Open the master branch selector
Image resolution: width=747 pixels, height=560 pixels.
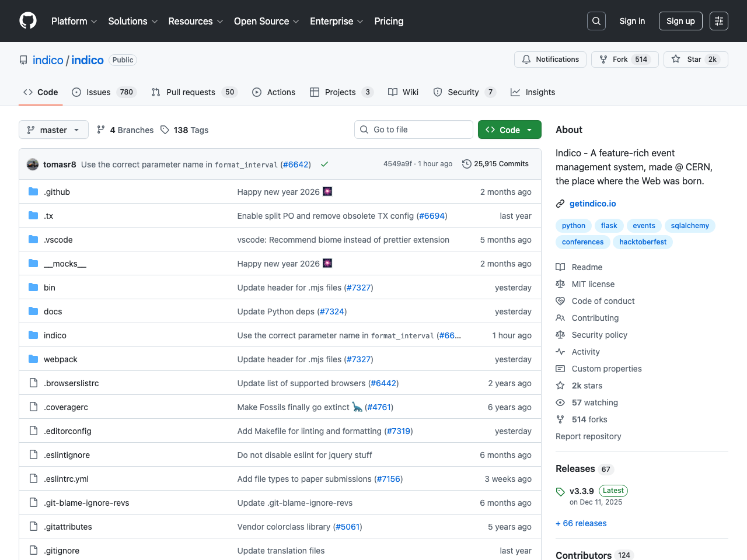(x=53, y=129)
